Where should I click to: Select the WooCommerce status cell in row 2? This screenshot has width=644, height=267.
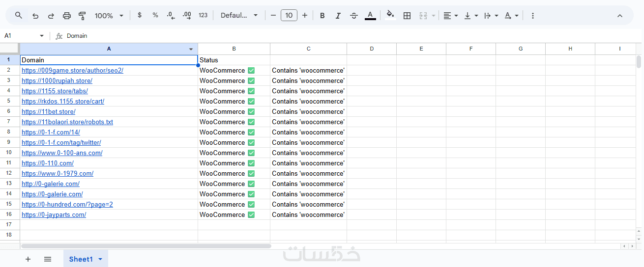(234, 70)
